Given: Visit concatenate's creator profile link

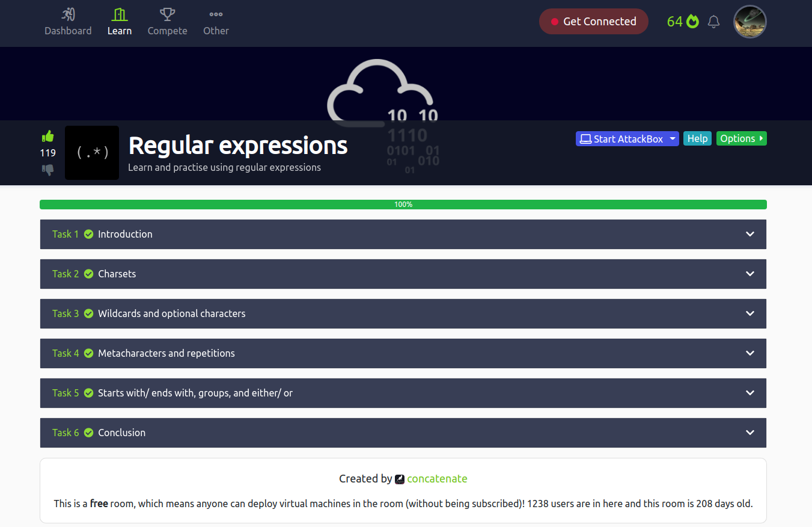Looking at the screenshot, I should click(x=437, y=478).
